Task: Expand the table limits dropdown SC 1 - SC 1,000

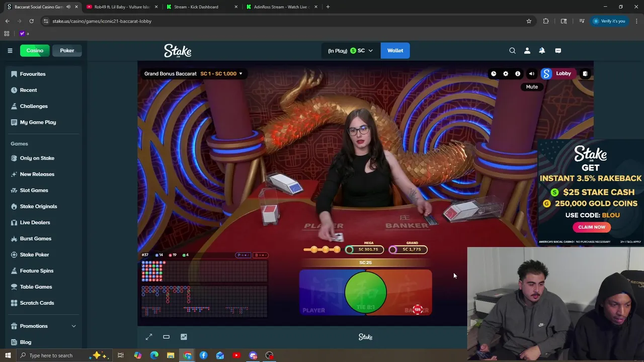Action: coord(221,73)
